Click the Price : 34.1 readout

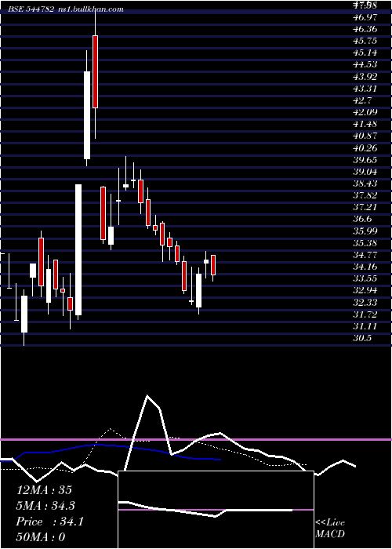pyautogui.click(x=49, y=522)
